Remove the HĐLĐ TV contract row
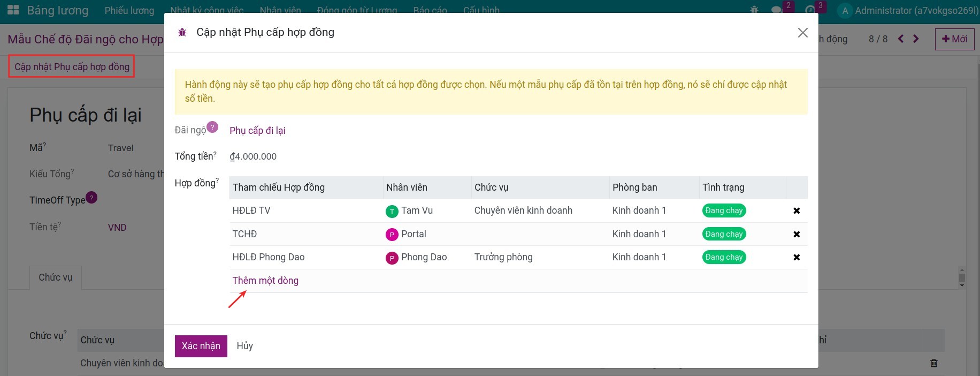980x376 pixels. tap(796, 211)
